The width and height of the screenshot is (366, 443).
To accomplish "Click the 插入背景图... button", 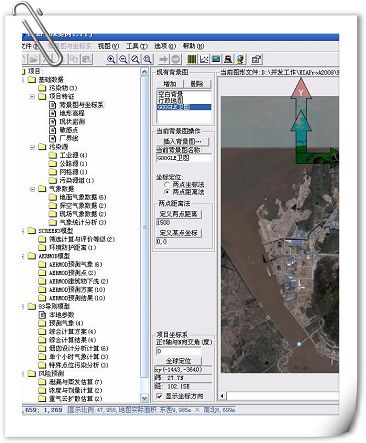I will [x=183, y=141].
